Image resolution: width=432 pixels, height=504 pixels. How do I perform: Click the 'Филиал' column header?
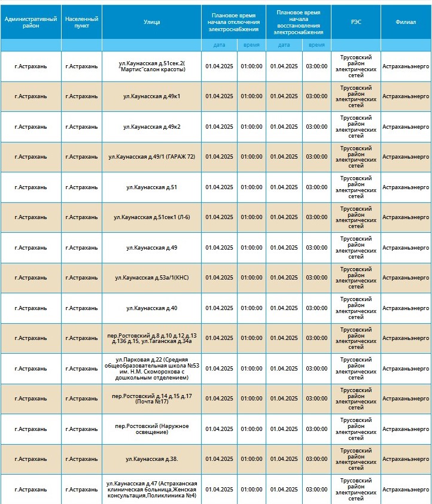tap(406, 22)
